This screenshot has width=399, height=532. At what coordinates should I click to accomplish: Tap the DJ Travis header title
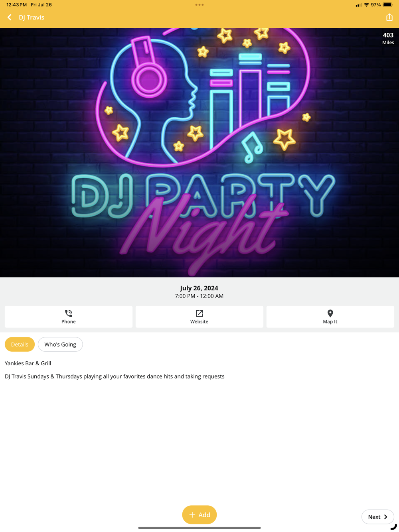point(32,18)
